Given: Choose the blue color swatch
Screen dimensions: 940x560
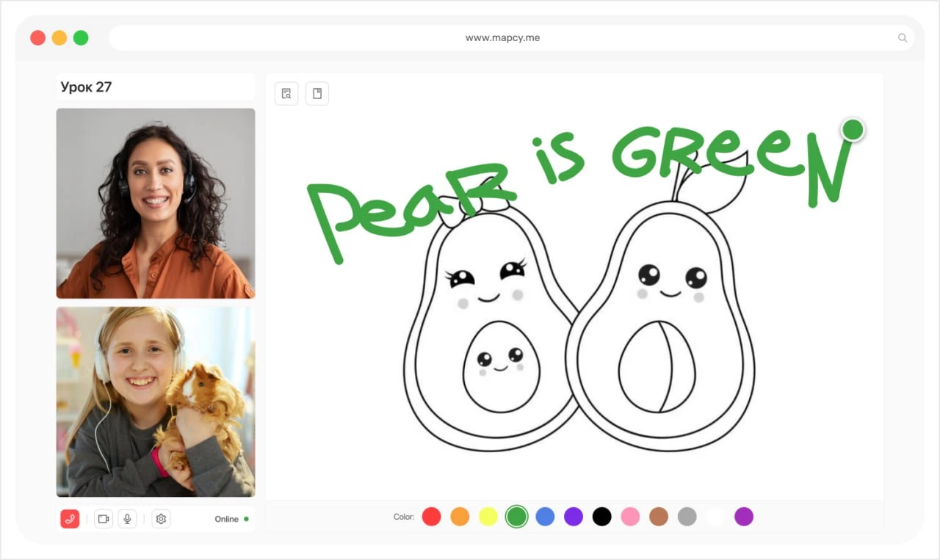Looking at the screenshot, I should point(545,517).
